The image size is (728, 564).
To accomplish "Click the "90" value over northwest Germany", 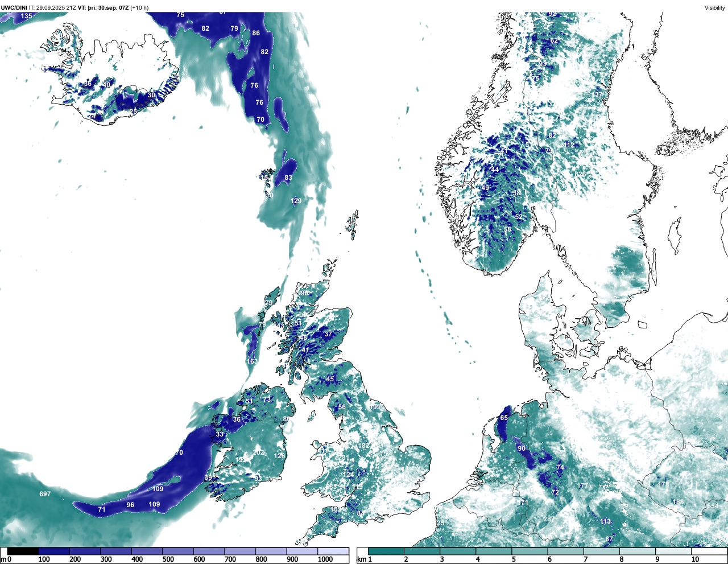I will 522,449.
